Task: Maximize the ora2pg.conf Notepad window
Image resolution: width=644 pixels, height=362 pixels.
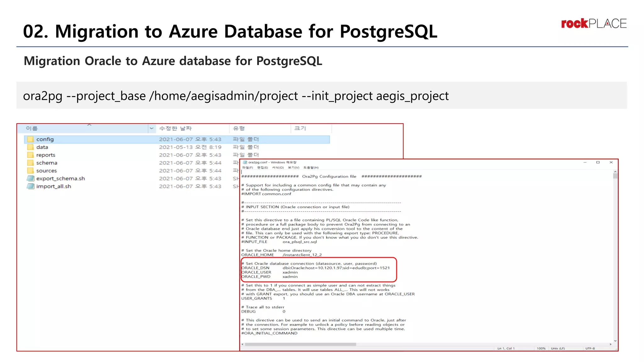Action: [598, 162]
